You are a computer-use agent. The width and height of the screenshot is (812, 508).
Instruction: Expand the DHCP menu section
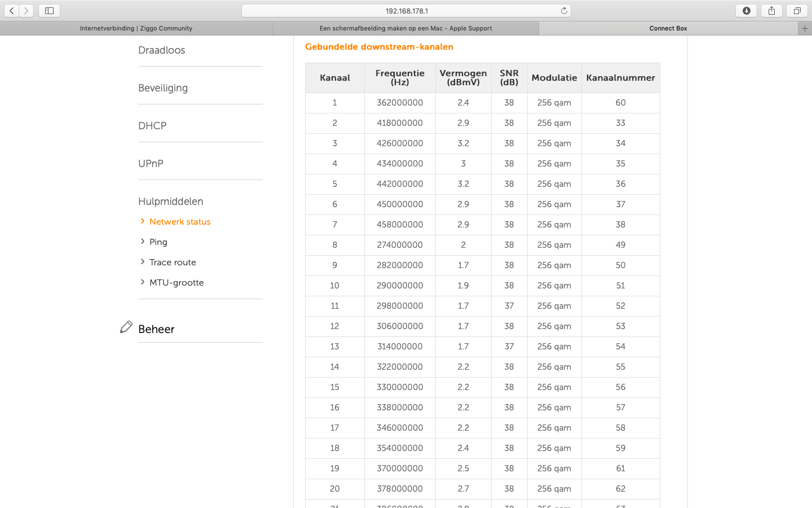(152, 126)
